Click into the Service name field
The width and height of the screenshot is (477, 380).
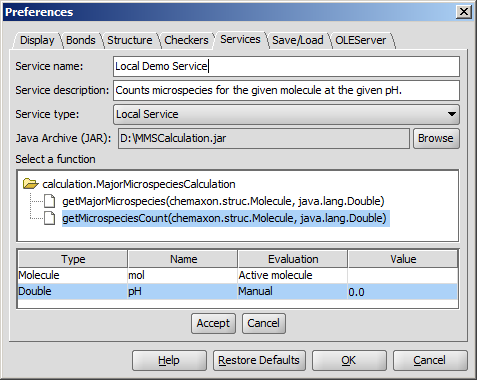(x=286, y=66)
